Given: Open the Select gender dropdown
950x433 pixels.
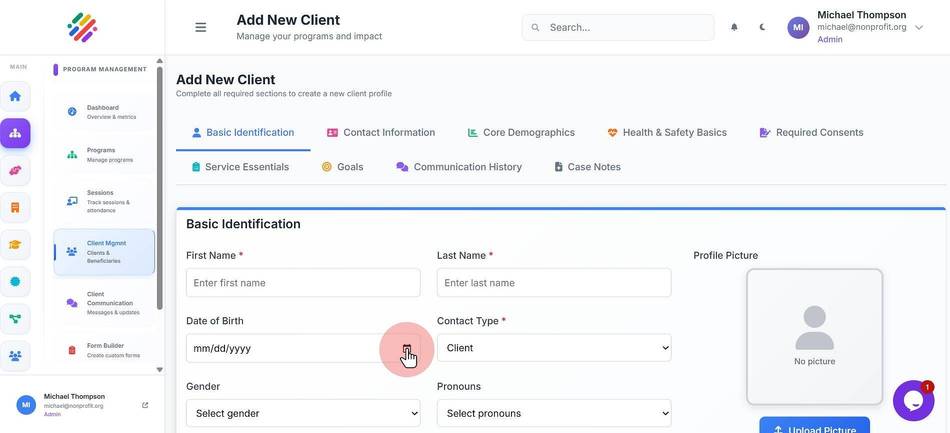Looking at the screenshot, I should [303, 413].
